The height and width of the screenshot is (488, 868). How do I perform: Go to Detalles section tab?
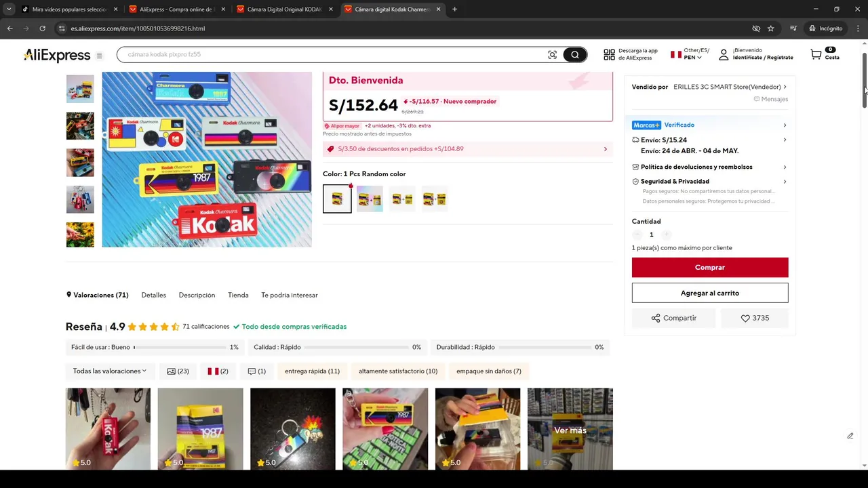153,296
